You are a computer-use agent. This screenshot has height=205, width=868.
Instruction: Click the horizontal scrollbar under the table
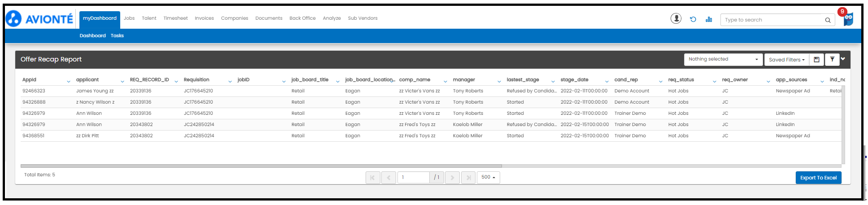(x=261, y=166)
